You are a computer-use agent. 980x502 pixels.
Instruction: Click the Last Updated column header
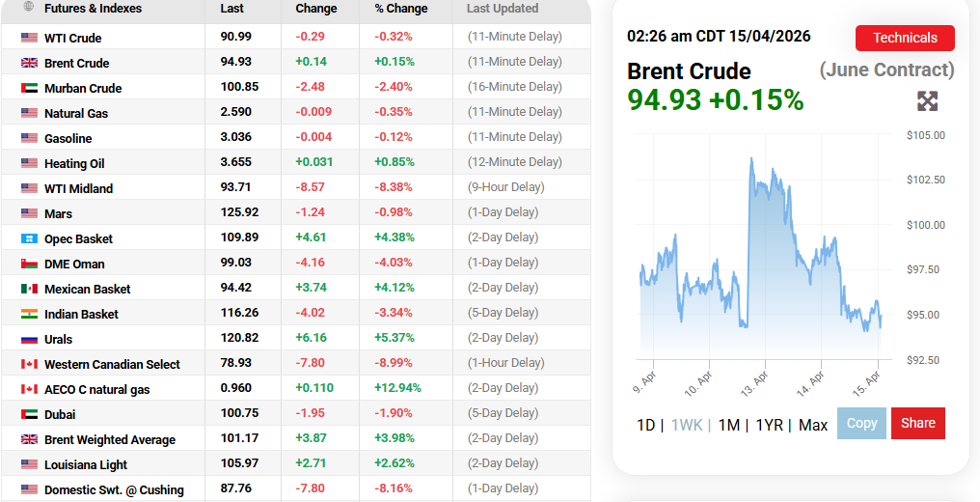tap(503, 8)
